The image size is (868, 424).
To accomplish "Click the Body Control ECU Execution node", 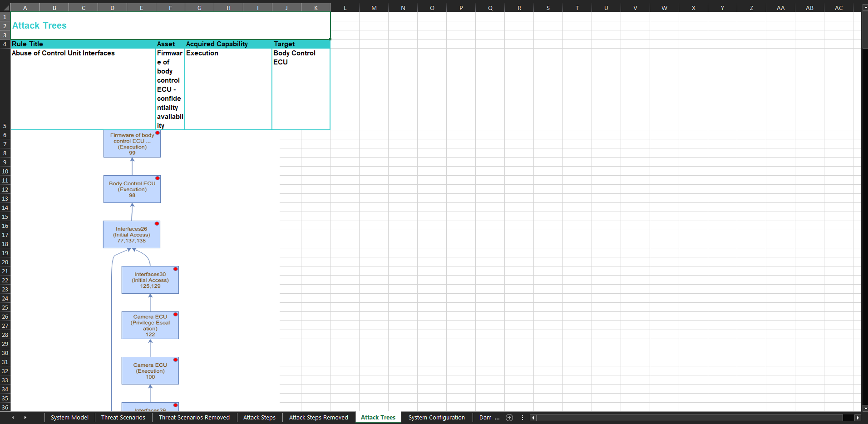I will click(x=132, y=189).
